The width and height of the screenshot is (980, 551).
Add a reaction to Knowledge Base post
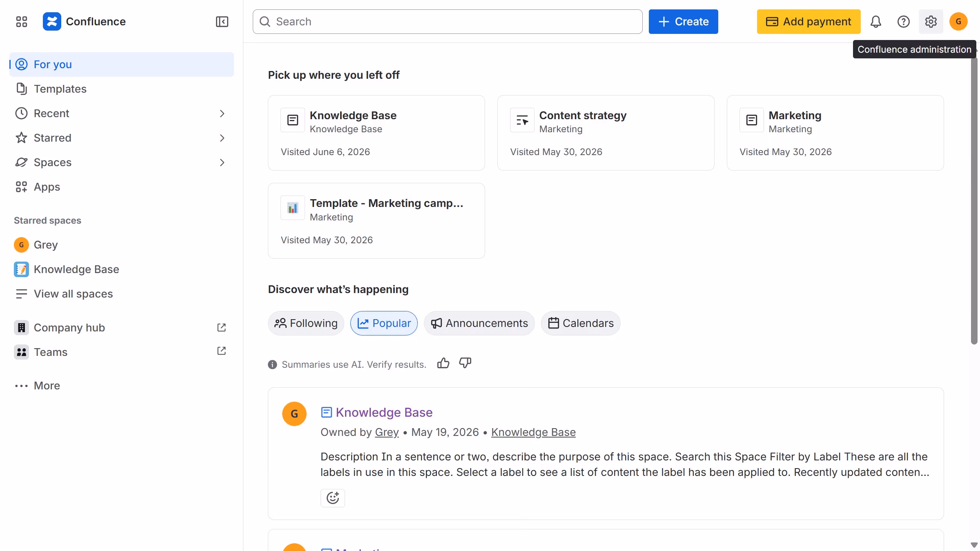[x=332, y=498]
